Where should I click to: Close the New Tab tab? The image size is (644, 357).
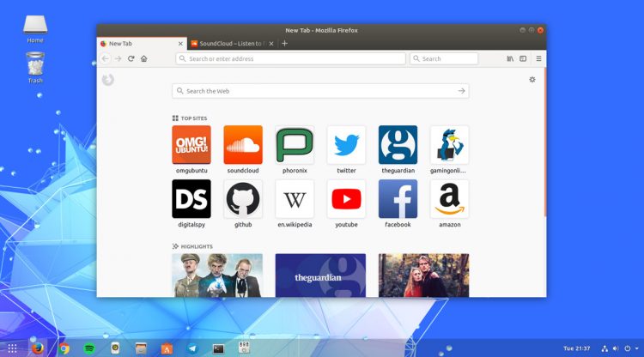[180, 44]
